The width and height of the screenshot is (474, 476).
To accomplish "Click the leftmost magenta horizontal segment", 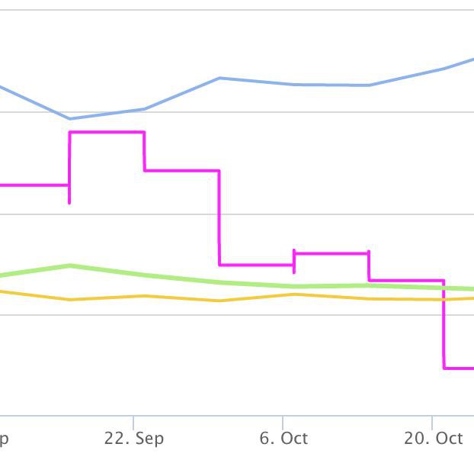I will (x=34, y=185).
